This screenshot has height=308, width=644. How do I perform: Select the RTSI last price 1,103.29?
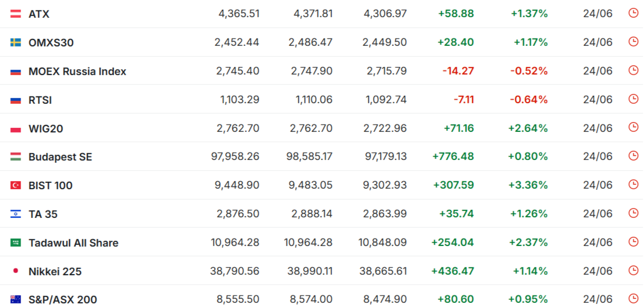(240, 100)
